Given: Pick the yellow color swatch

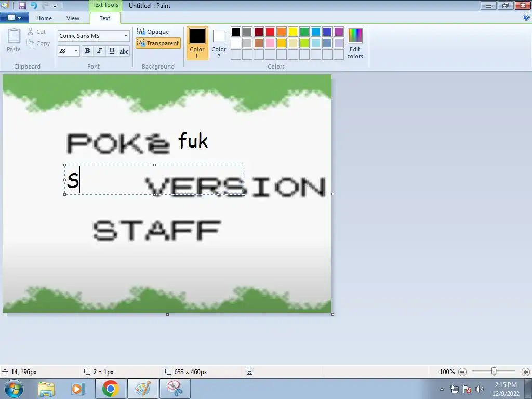Looking at the screenshot, I should click(293, 32).
